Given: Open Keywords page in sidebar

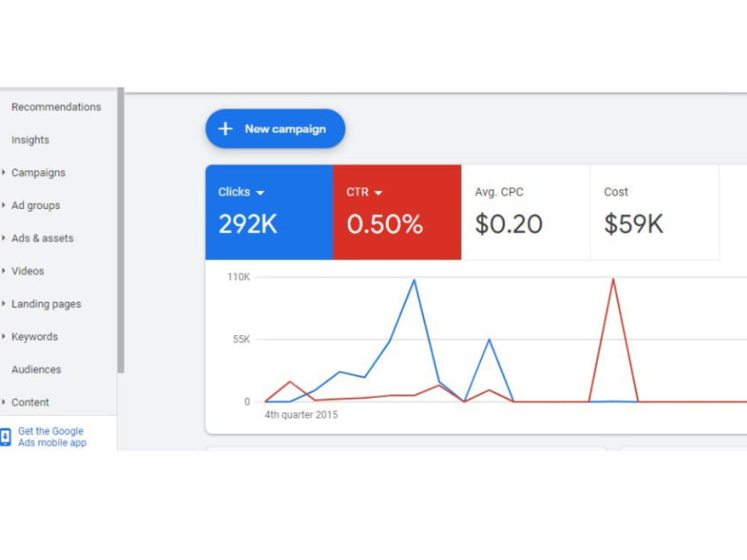Looking at the screenshot, I should click(35, 337).
